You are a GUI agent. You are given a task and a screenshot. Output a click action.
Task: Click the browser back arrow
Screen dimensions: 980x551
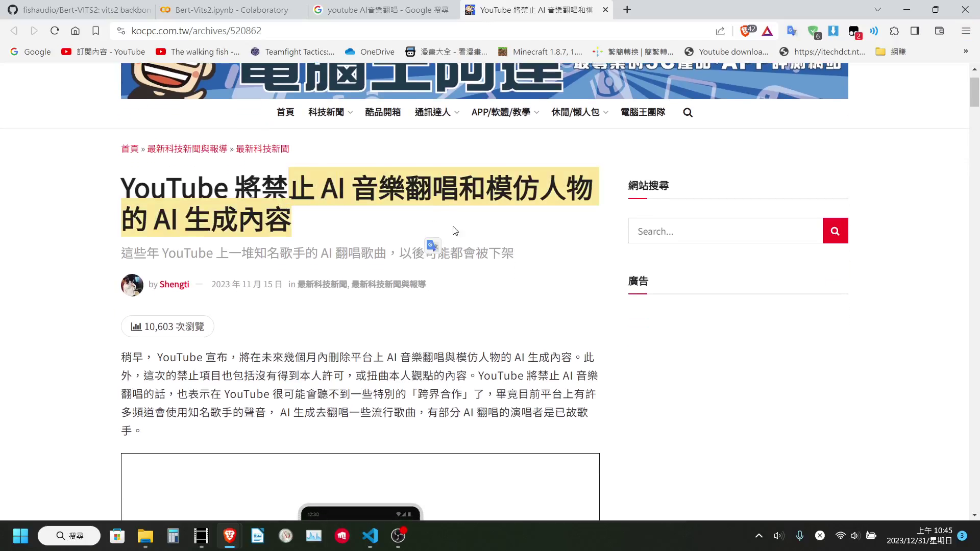[14, 31]
